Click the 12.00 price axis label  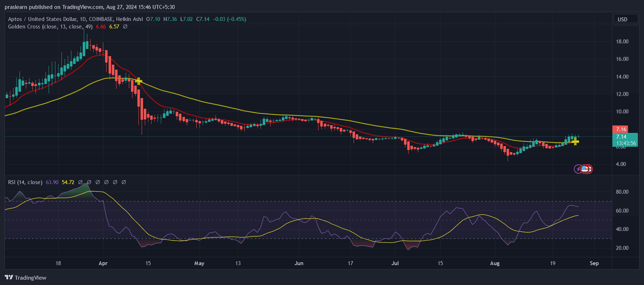(622, 94)
